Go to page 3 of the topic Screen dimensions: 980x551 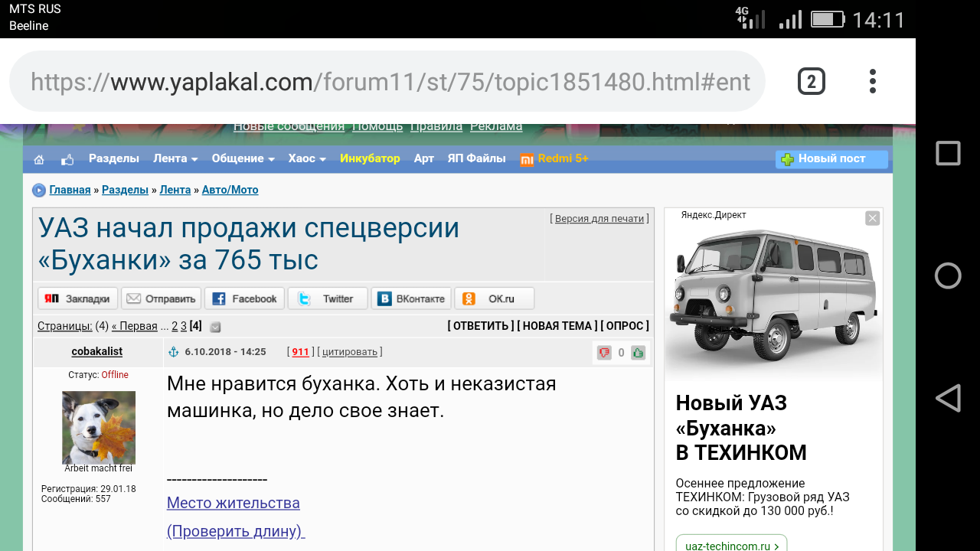click(x=184, y=326)
